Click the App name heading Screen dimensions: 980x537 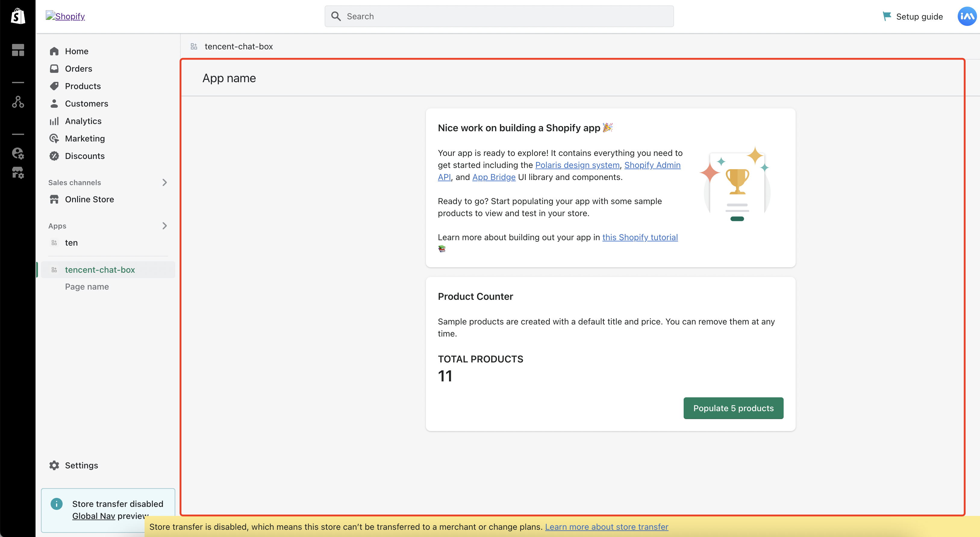(229, 78)
